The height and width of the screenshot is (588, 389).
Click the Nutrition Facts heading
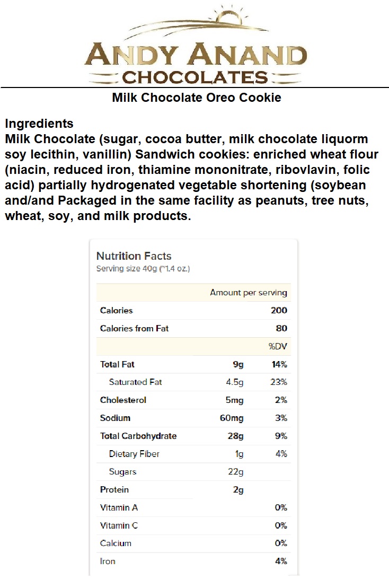coord(134,256)
